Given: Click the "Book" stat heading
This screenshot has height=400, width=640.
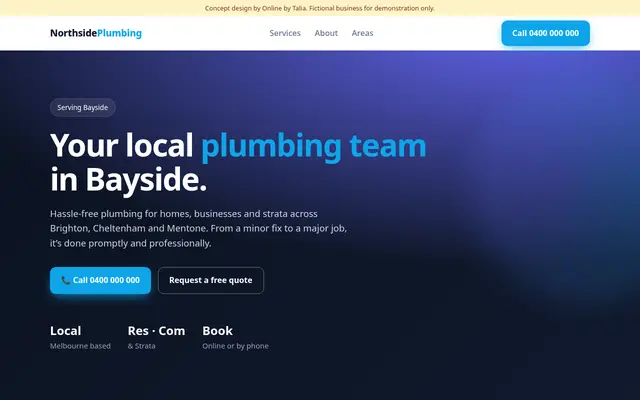Looking at the screenshot, I should pos(218,331).
